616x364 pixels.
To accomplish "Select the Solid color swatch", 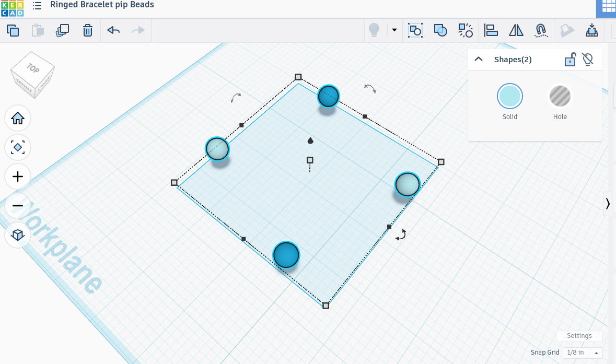I will (509, 96).
